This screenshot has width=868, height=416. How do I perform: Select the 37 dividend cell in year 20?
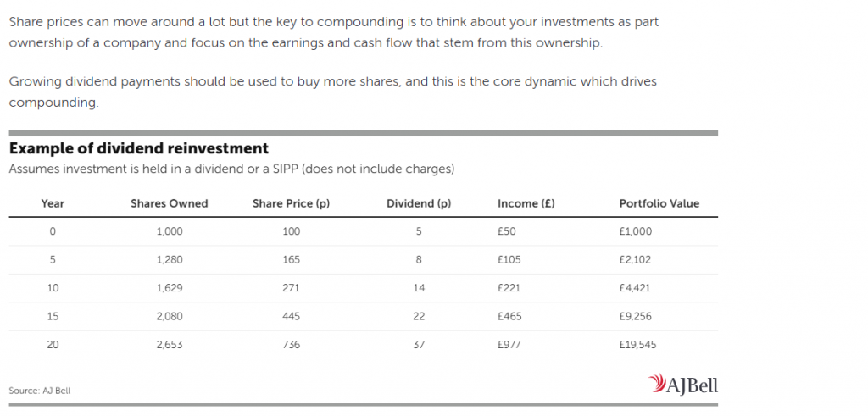pyautogui.click(x=419, y=345)
